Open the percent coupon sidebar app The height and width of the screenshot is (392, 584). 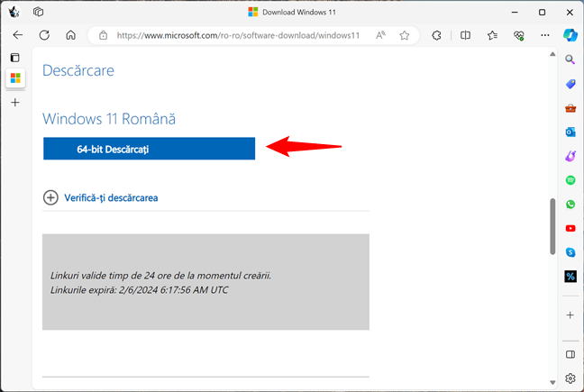click(x=570, y=277)
